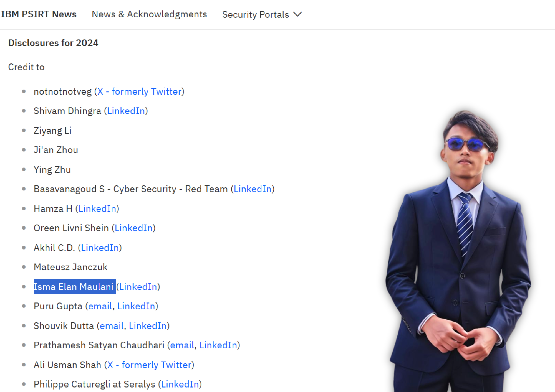Open Philippe Caturegli's LinkedIn link
The width and height of the screenshot is (555, 392).
[x=180, y=385]
